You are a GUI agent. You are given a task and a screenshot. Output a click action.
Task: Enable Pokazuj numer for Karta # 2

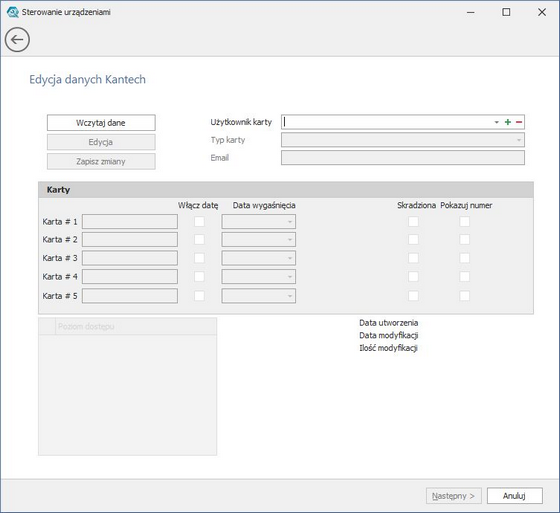coord(465,239)
